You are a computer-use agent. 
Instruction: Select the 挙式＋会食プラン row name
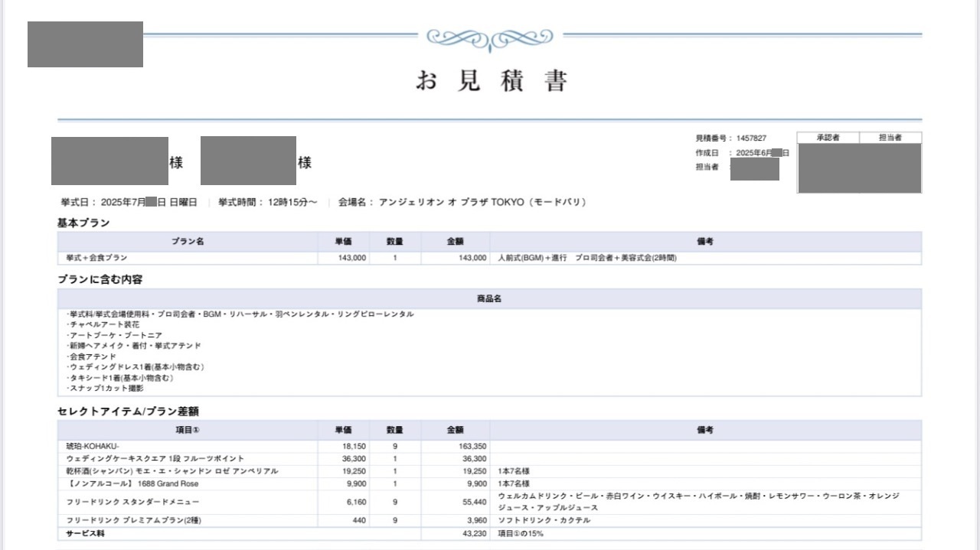(x=97, y=259)
